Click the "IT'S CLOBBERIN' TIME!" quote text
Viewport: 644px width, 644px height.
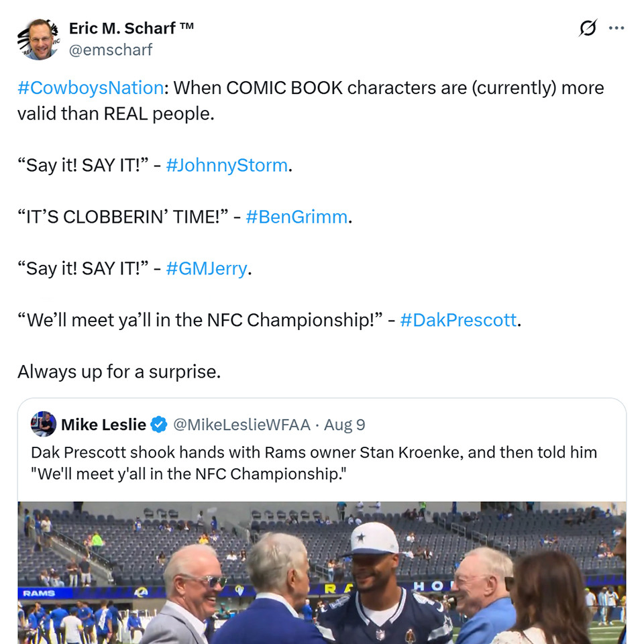point(123,217)
